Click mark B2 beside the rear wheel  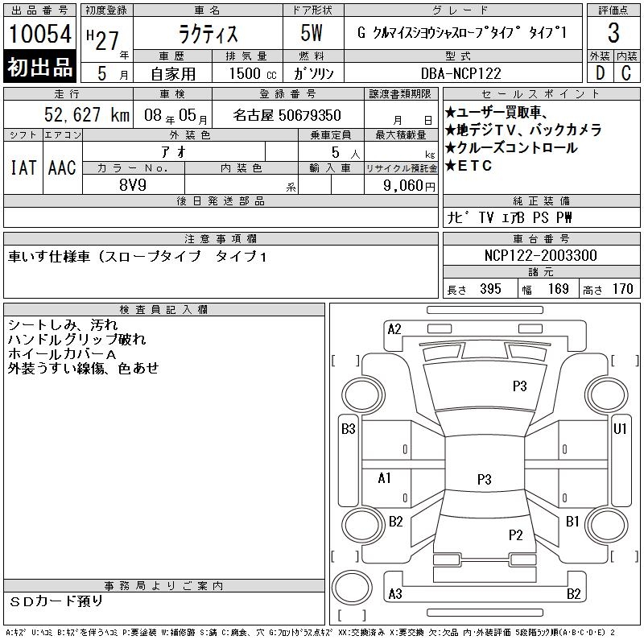click(x=395, y=522)
